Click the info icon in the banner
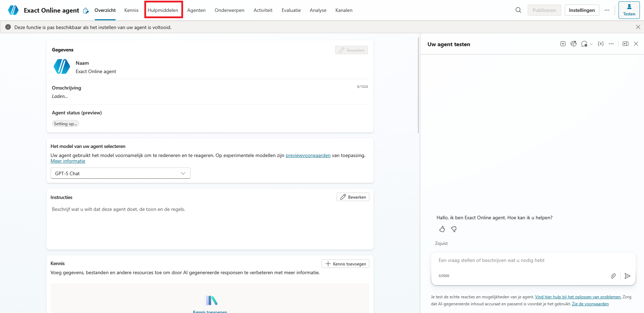Viewport: 644px width, 313px height. tap(8, 27)
